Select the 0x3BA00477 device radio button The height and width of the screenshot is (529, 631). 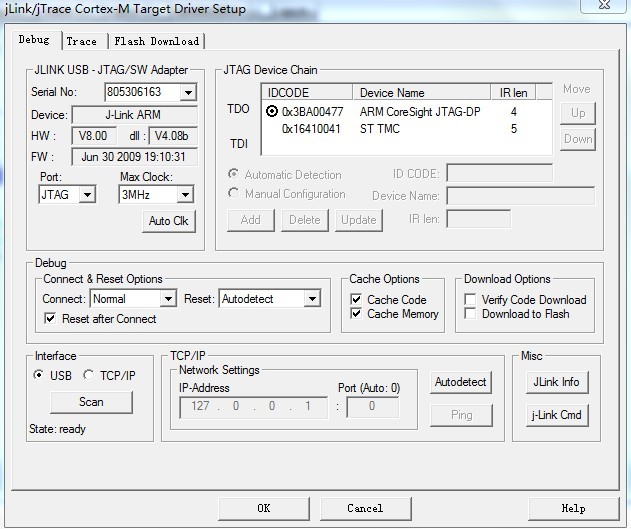tap(272, 111)
